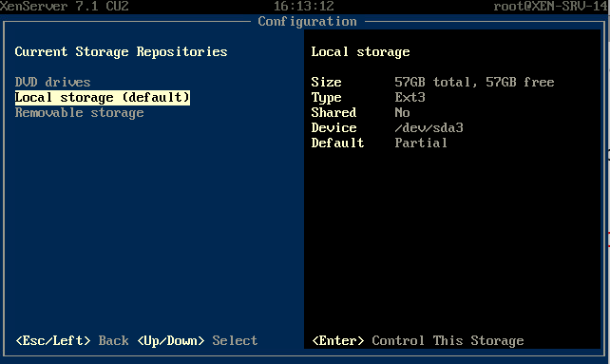Viewport: 610px width, 364px height.
Task: Click the Configuration title at top
Action: point(307,22)
